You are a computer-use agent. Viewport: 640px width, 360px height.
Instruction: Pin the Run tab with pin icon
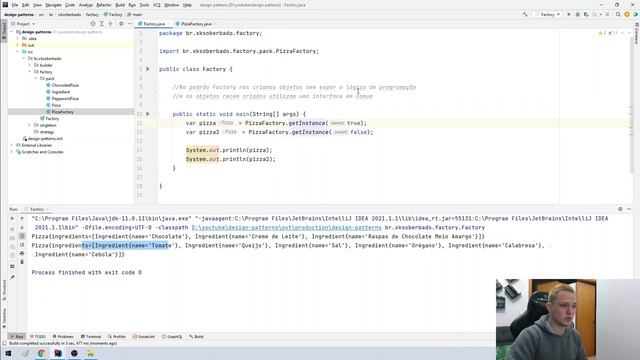pyautogui.click(x=12, y=277)
